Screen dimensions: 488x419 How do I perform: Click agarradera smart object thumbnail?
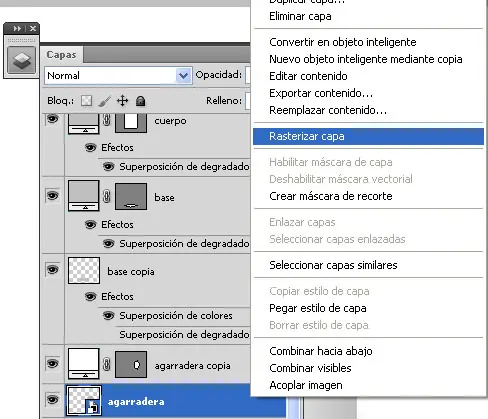coord(84,401)
